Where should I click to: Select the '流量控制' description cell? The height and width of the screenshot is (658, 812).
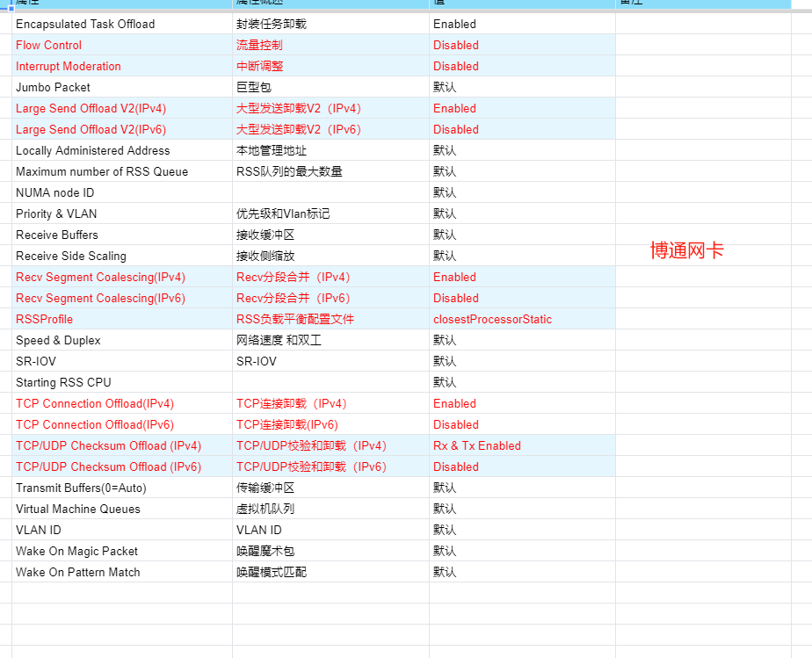click(x=331, y=45)
